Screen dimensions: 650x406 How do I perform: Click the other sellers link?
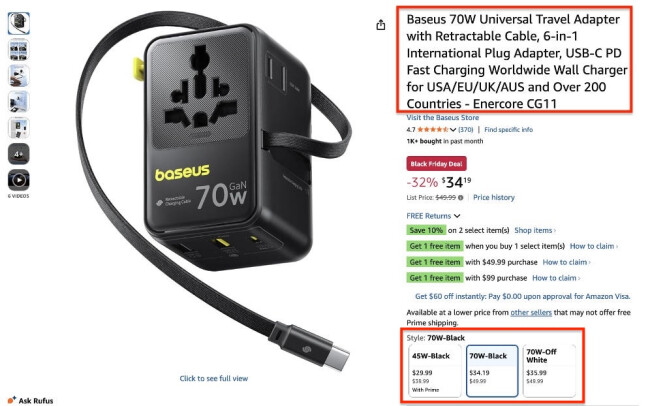pyautogui.click(x=531, y=312)
